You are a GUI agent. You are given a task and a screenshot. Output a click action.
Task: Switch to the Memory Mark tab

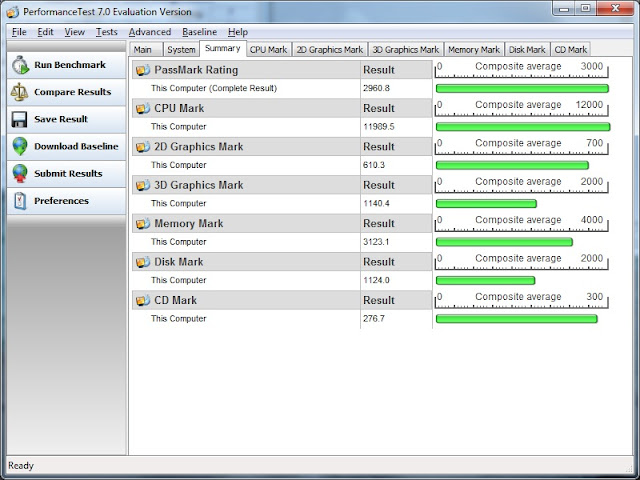pos(474,49)
